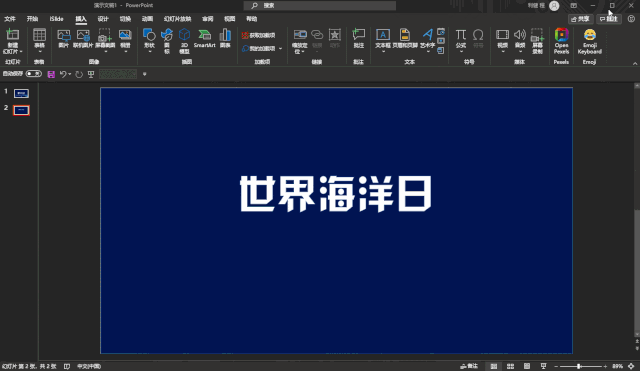Click the Redo icon
The image size is (640, 371).
79,74
